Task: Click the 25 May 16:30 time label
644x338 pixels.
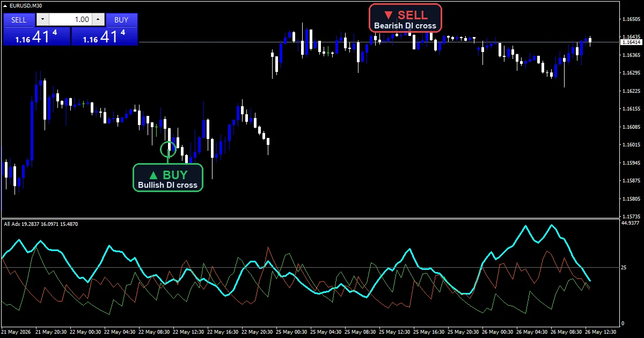Action: point(429,332)
